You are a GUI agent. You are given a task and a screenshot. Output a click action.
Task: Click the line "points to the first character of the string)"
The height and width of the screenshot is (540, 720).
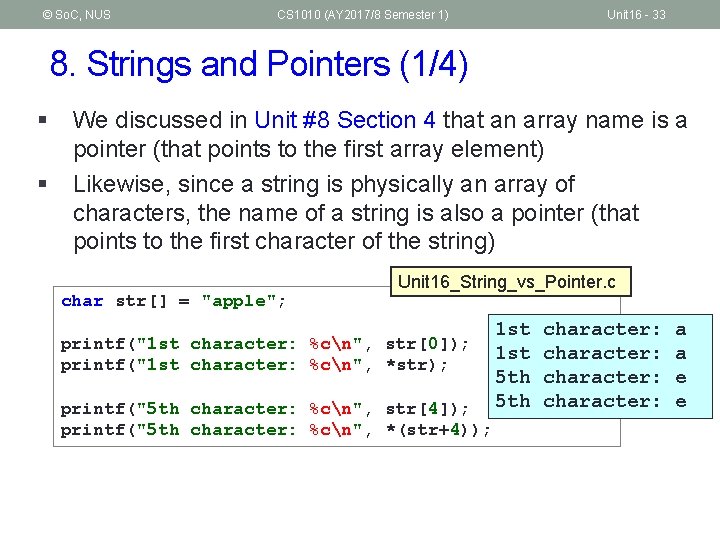[x=284, y=242]
